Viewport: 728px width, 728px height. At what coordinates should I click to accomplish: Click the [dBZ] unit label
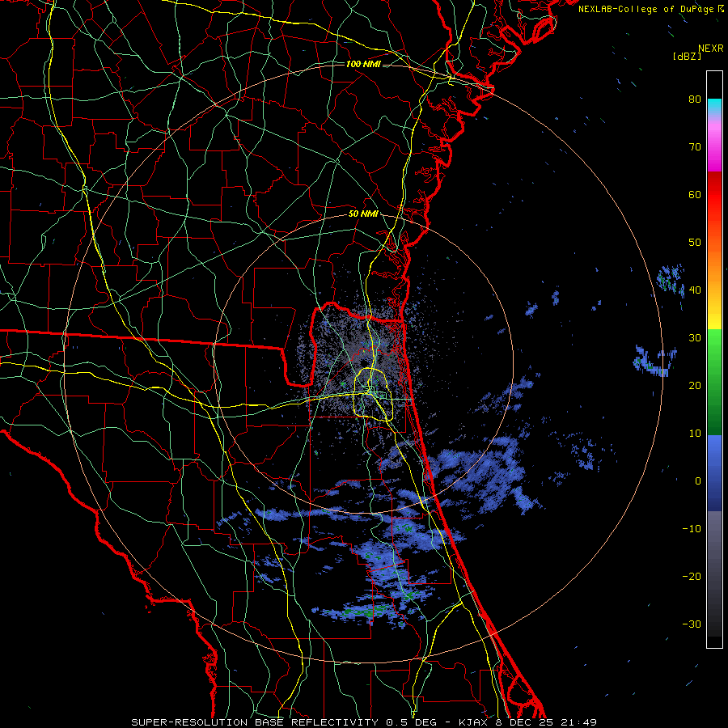(687, 56)
